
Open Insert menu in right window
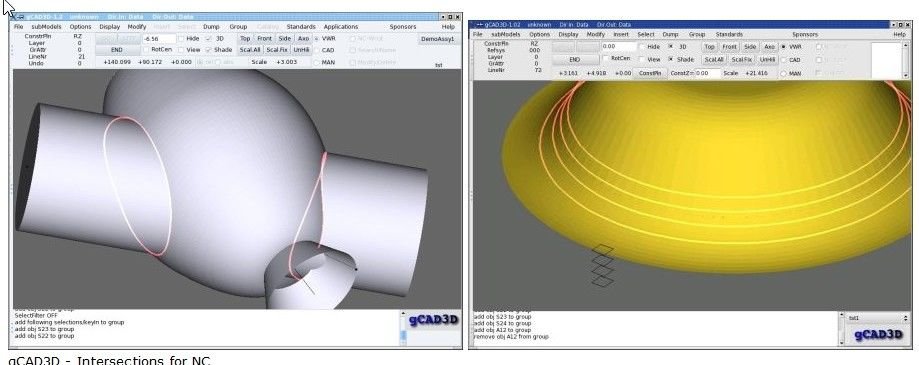621,35
